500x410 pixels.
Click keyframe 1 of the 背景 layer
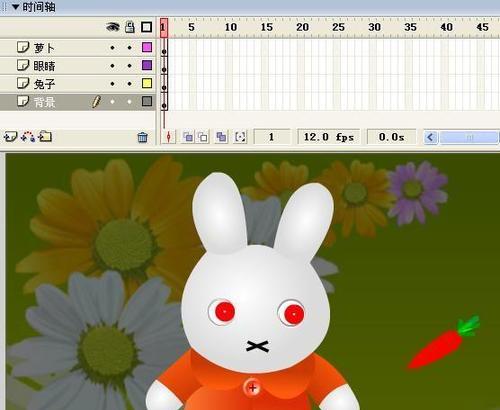point(164,102)
